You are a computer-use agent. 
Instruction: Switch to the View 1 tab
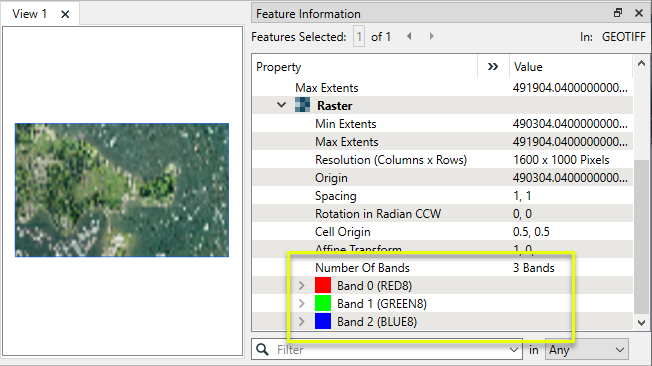tap(30, 14)
